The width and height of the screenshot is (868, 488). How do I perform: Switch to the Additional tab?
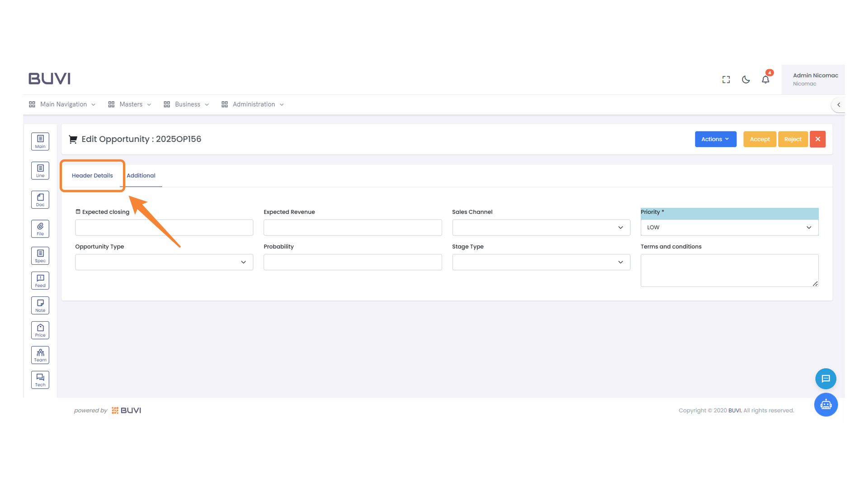point(141,175)
